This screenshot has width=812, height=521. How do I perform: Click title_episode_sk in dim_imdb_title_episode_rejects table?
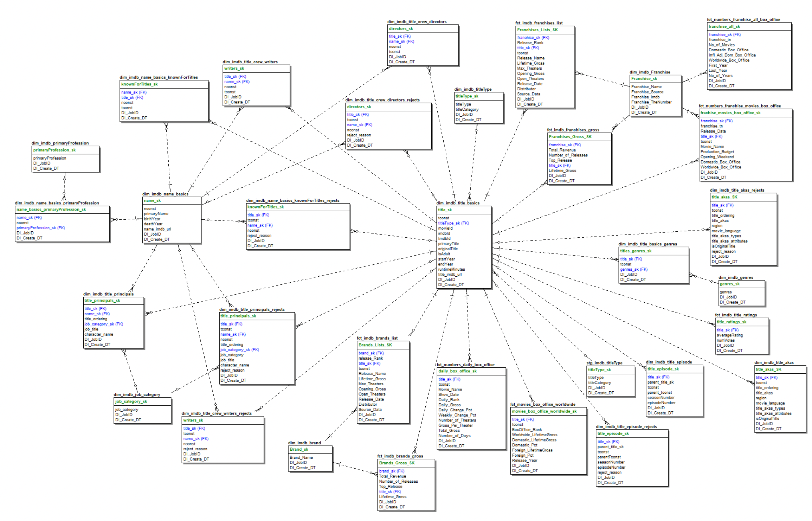[x=613, y=434]
